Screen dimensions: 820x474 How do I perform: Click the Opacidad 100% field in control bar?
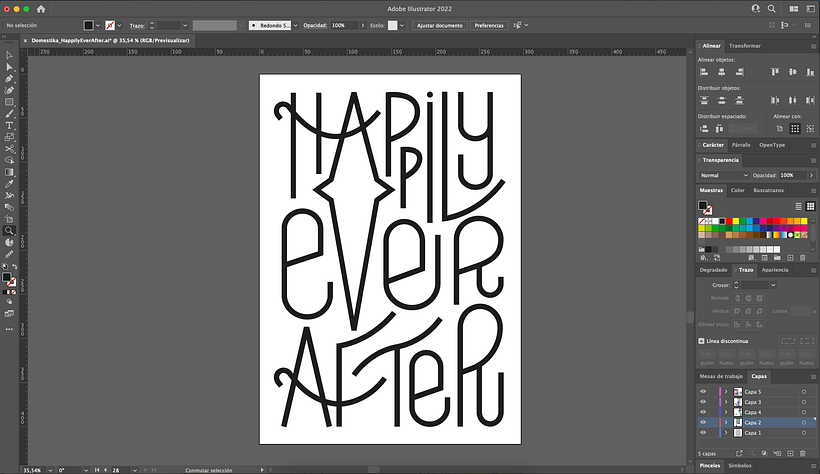click(x=344, y=26)
